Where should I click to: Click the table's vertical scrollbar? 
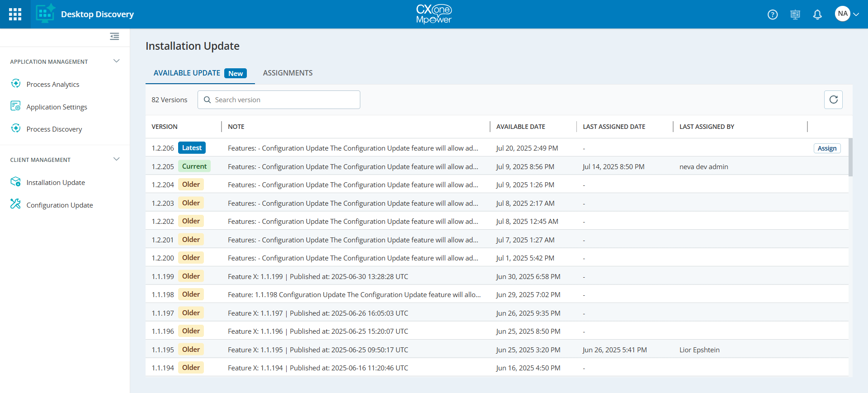coord(850,157)
